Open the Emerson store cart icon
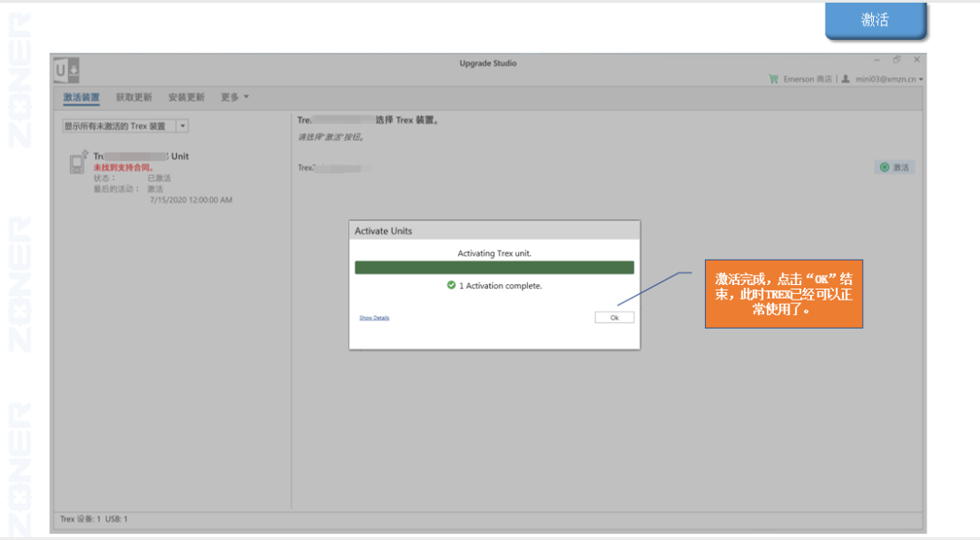 (x=773, y=79)
